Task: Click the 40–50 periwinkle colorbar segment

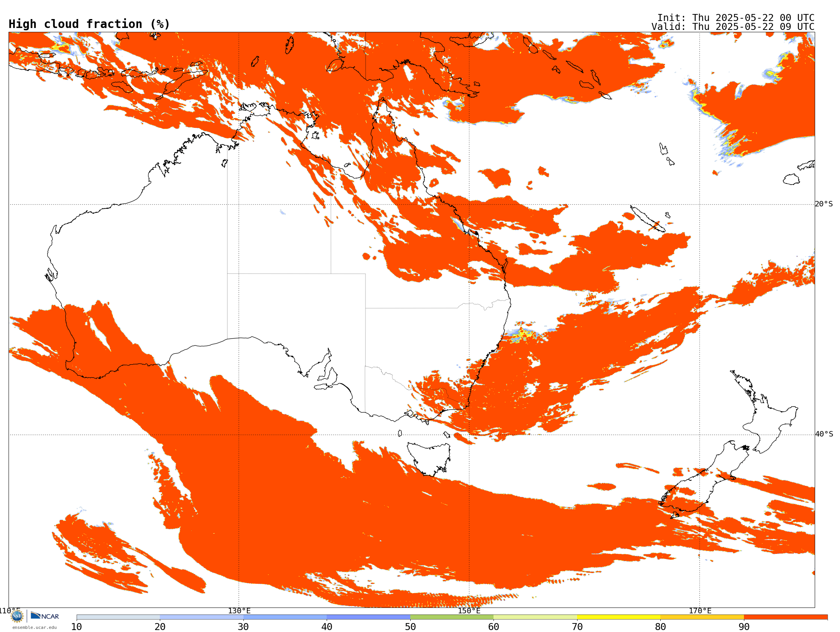Action: [x=368, y=617]
